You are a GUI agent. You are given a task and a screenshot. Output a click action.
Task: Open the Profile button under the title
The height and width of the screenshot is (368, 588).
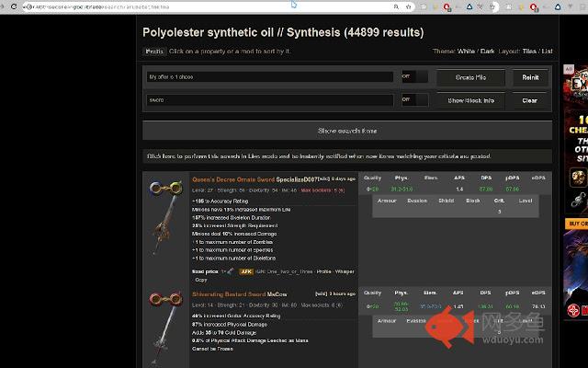(x=154, y=52)
